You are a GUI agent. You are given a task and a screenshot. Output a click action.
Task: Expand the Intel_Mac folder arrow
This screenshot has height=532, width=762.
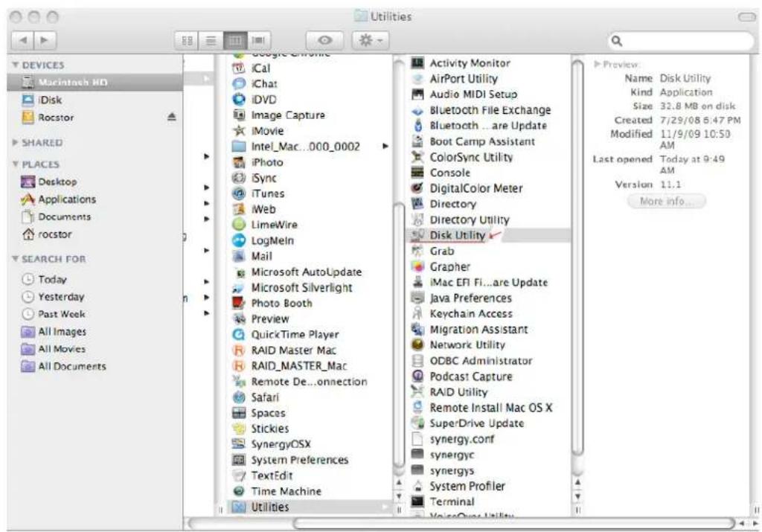(385, 146)
